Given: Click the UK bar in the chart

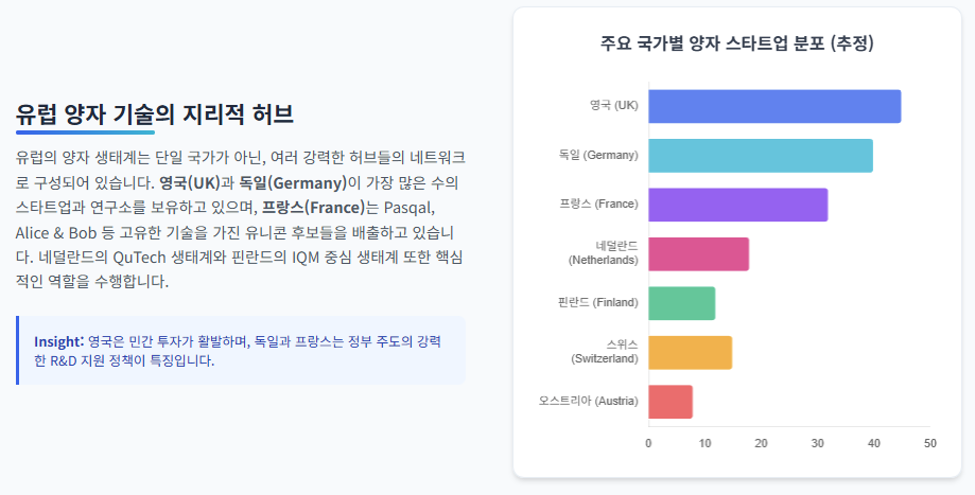Looking at the screenshot, I should (x=774, y=106).
